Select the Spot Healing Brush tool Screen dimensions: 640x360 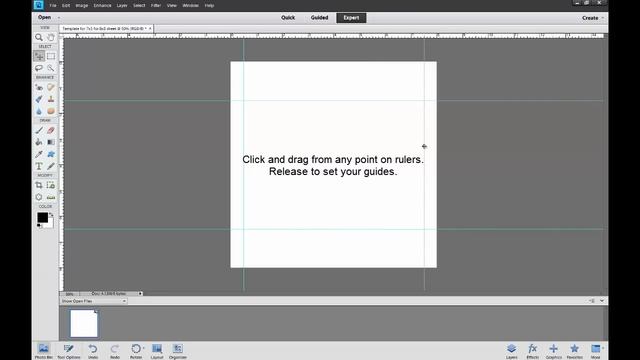[51, 87]
